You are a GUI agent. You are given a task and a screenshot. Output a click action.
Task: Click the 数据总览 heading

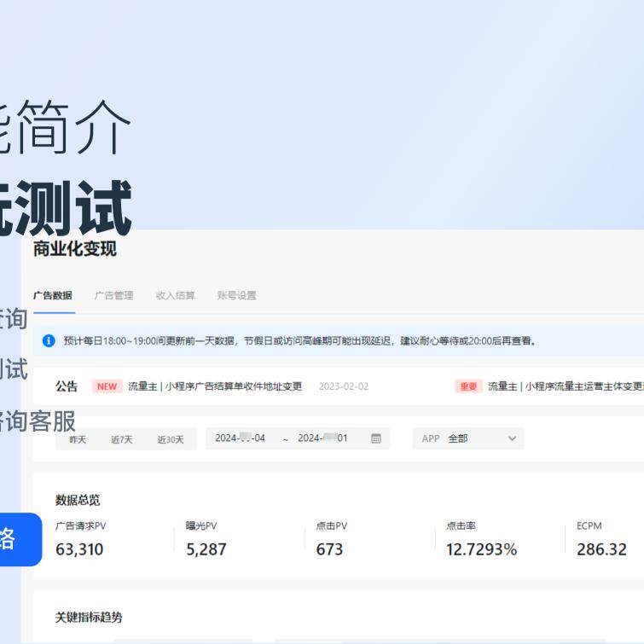78,500
